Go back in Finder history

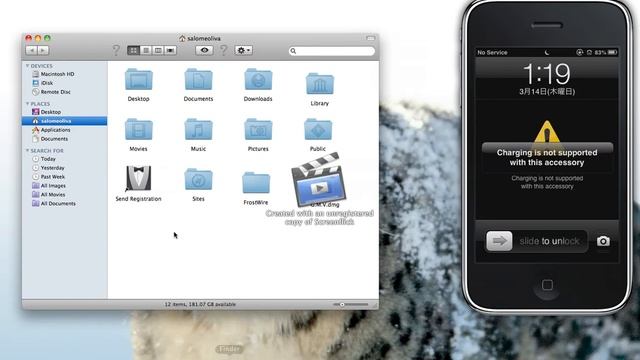[31, 50]
